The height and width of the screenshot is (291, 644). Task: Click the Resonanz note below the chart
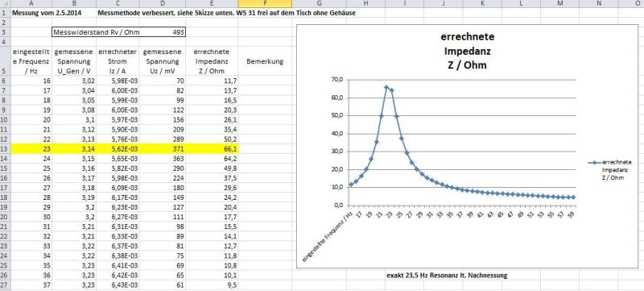447,276
